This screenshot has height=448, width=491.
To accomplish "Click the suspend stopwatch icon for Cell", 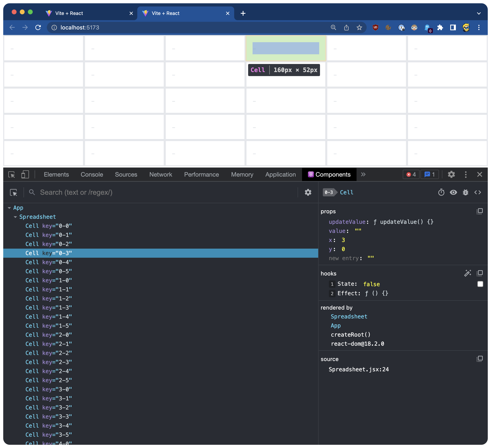I will tap(441, 192).
